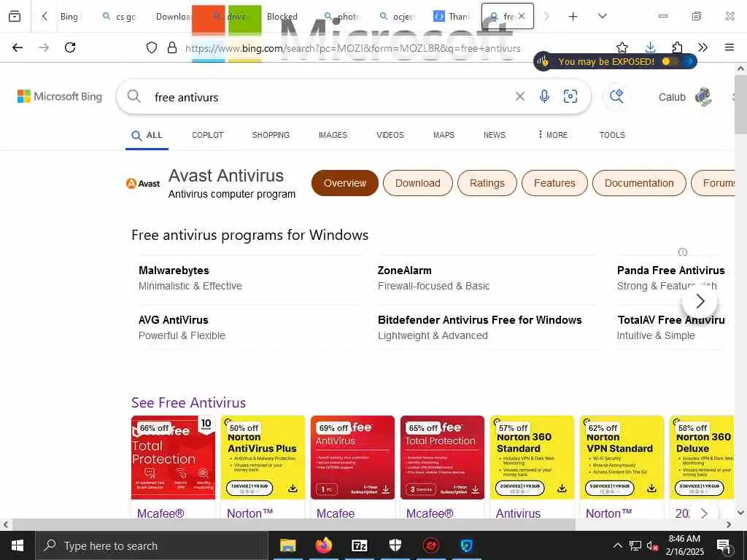747x560 pixels.
Task: Click the horizontal page scrollbar
Action: point(293,524)
